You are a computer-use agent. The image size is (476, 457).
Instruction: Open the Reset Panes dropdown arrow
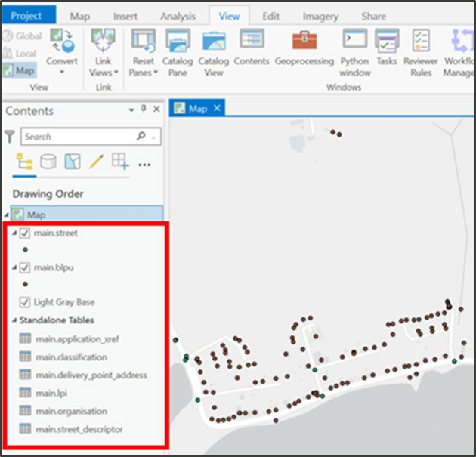coord(156,73)
